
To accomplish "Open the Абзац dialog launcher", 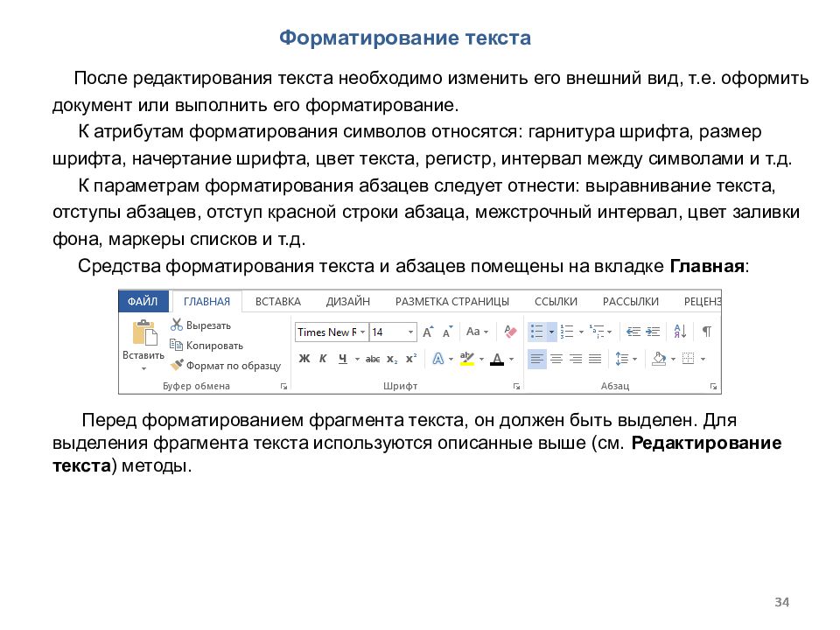I will 714,386.
